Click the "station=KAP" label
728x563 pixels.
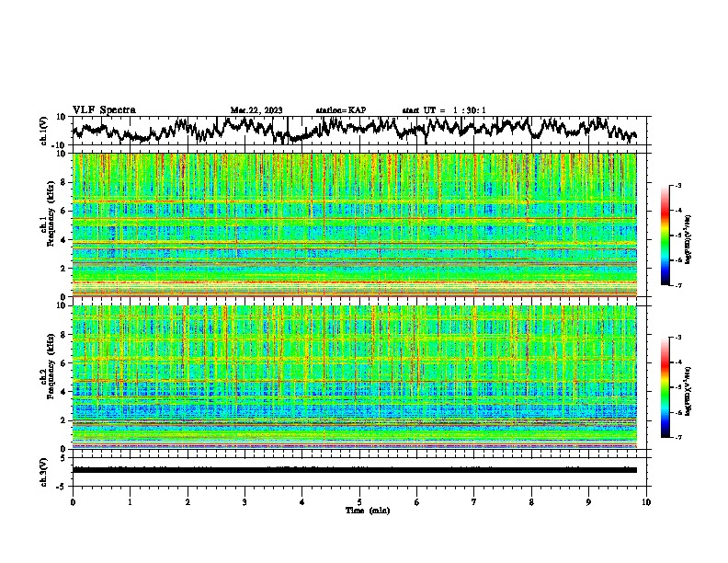(x=341, y=110)
